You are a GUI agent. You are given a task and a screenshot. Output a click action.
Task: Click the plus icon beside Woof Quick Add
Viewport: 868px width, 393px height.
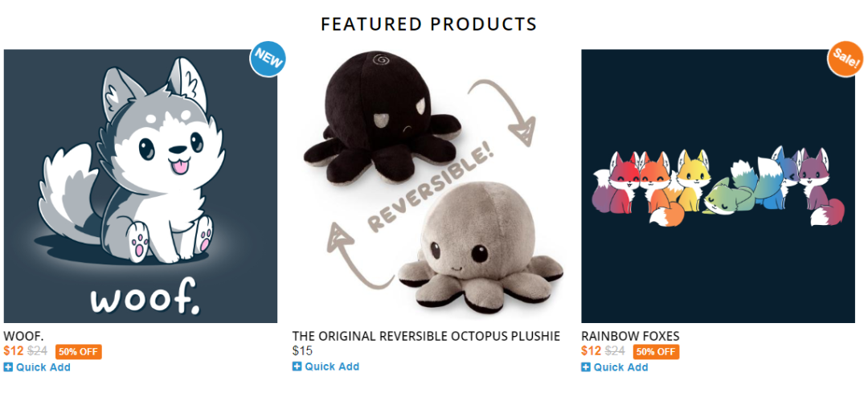pyautogui.click(x=8, y=367)
